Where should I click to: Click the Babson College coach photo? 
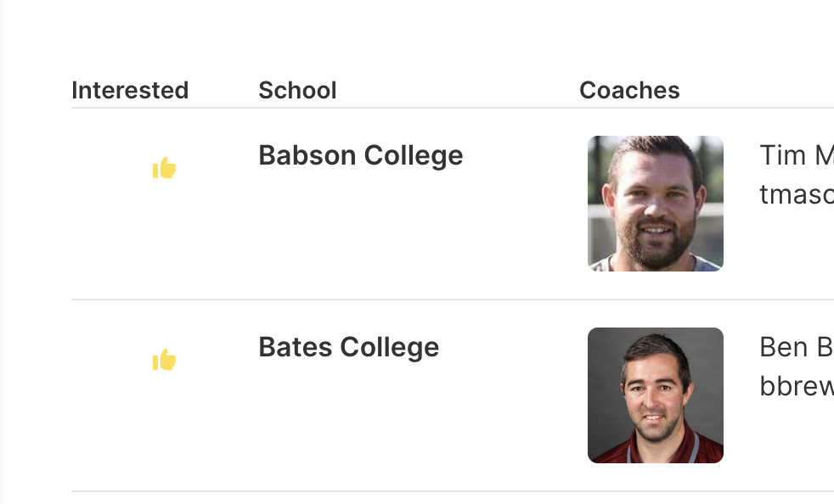[655, 204]
